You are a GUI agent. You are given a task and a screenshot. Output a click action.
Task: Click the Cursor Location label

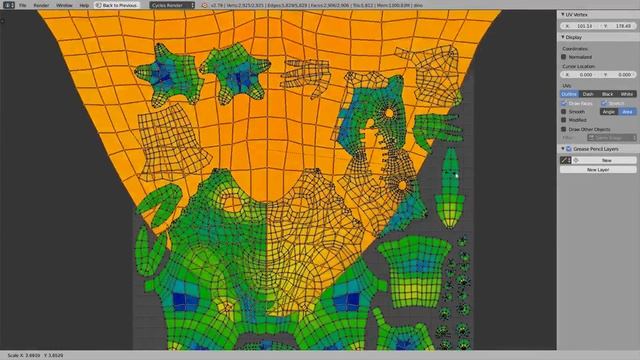(578, 66)
